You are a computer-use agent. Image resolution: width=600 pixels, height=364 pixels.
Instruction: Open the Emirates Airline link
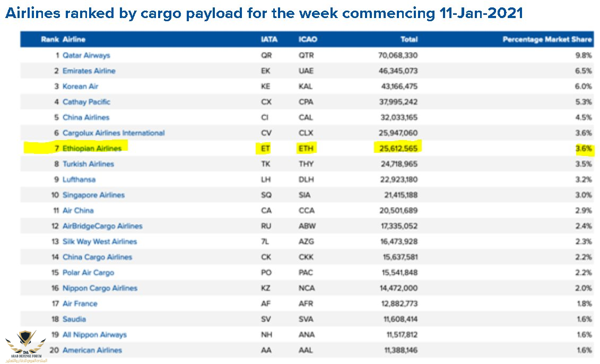(x=89, y=71)
